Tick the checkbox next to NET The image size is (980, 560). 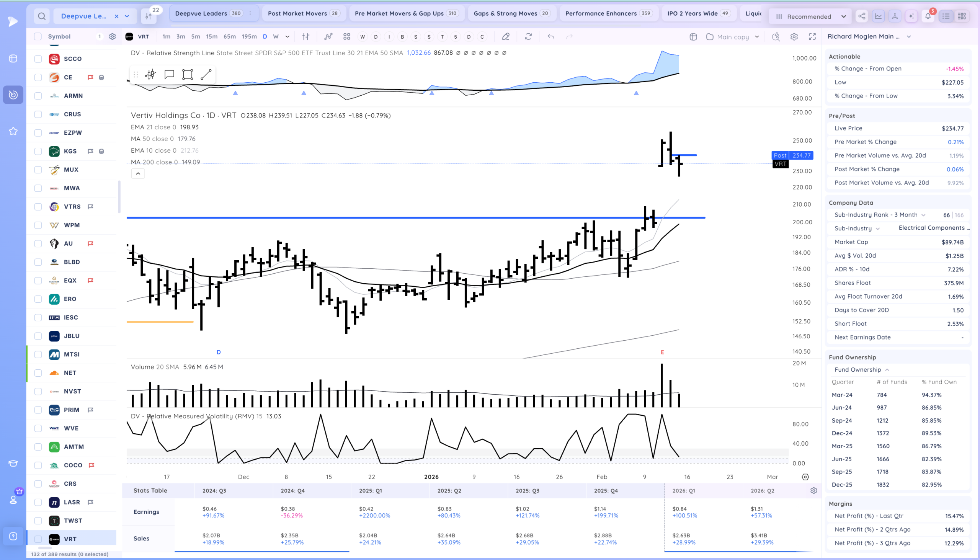[x=38, y=373]
